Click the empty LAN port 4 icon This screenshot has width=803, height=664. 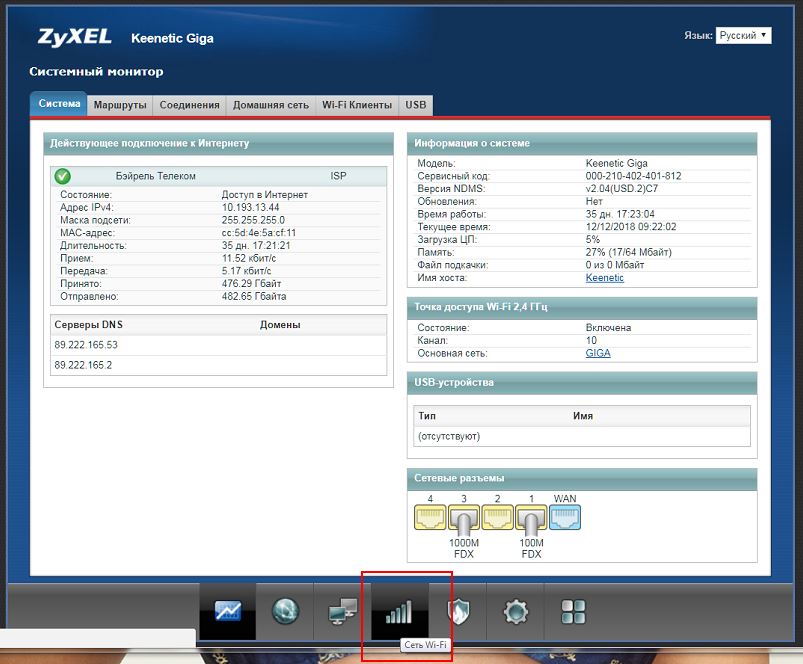point(429,517)
